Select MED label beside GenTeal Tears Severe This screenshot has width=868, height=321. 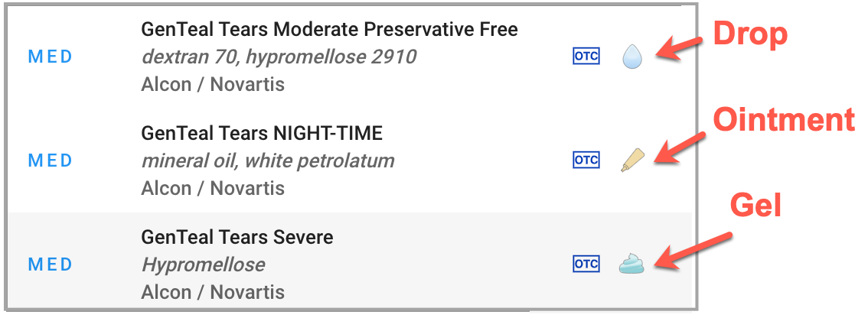51,264
